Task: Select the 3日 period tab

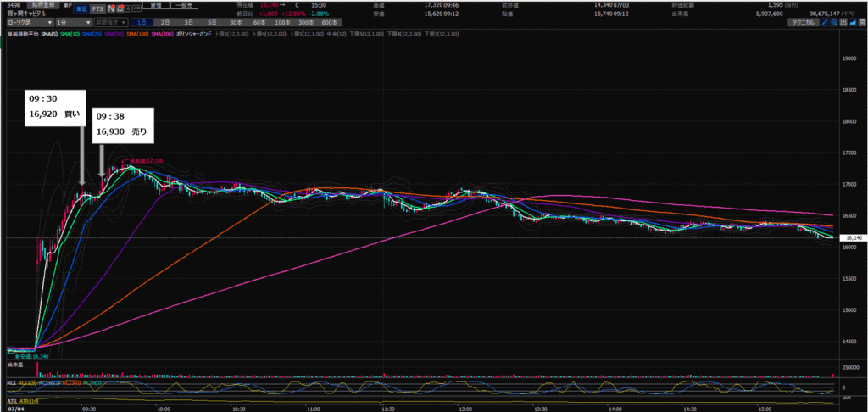Action: pyautogui.click(x=189, y=23)
